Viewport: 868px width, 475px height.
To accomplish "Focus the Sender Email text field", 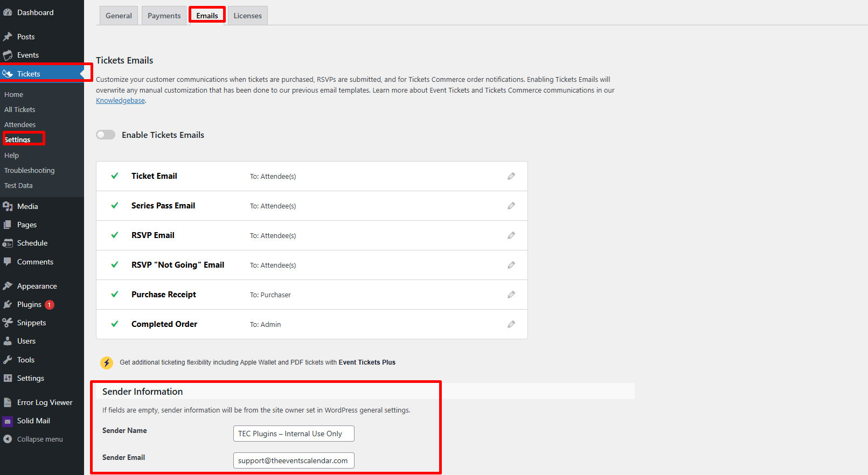I will tap(294, 460).
